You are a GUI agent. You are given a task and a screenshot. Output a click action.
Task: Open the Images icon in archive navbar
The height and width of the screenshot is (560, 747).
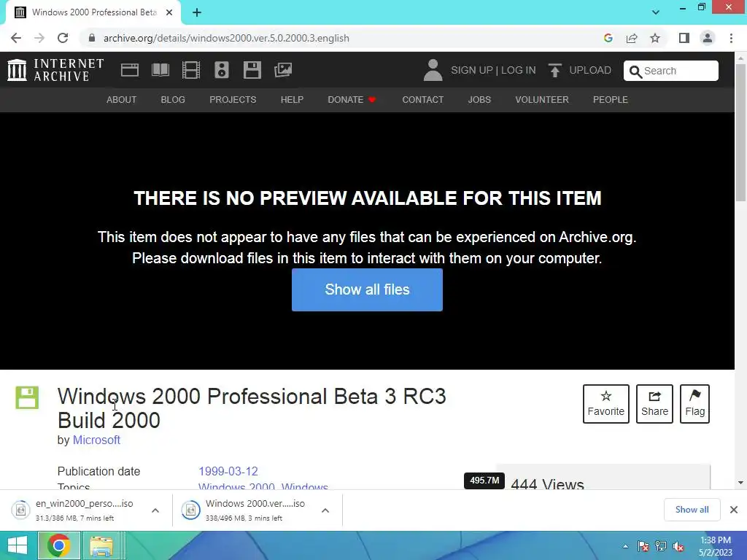pyautogui.click(x=283, y=70)
